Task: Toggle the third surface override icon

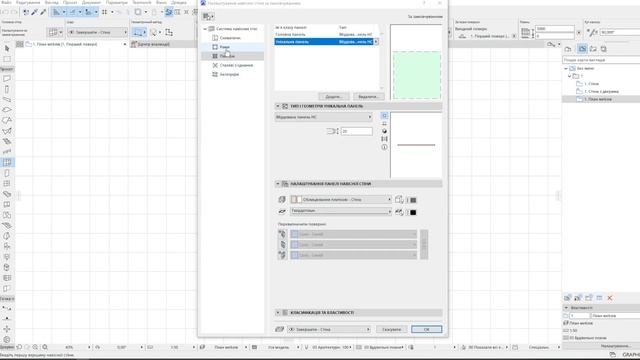Action: coord(282,255)
